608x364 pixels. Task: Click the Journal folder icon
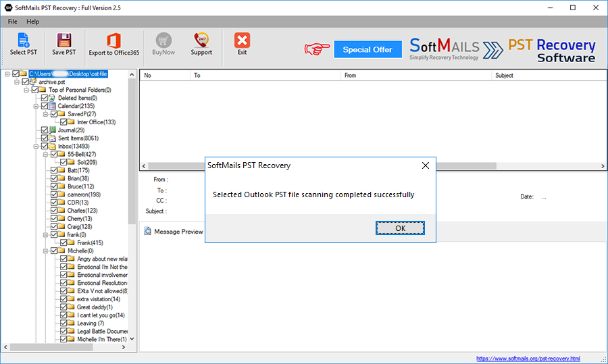(52, 130)
